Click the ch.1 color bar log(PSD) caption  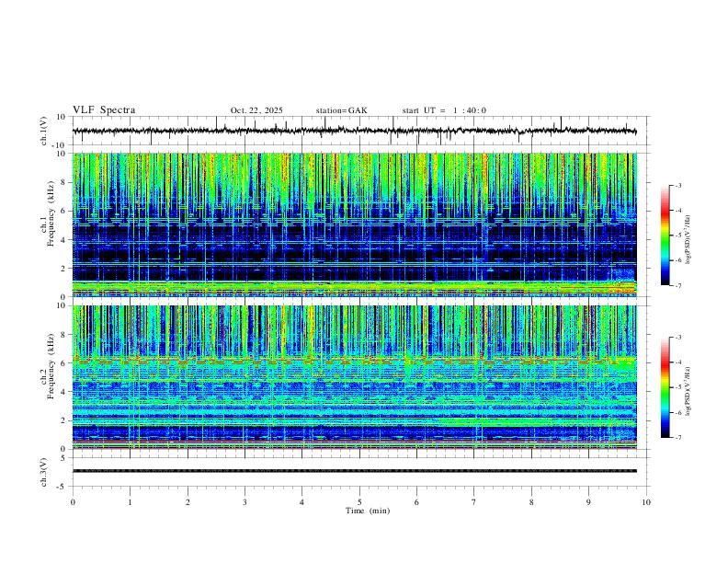(x=688, y=240)
